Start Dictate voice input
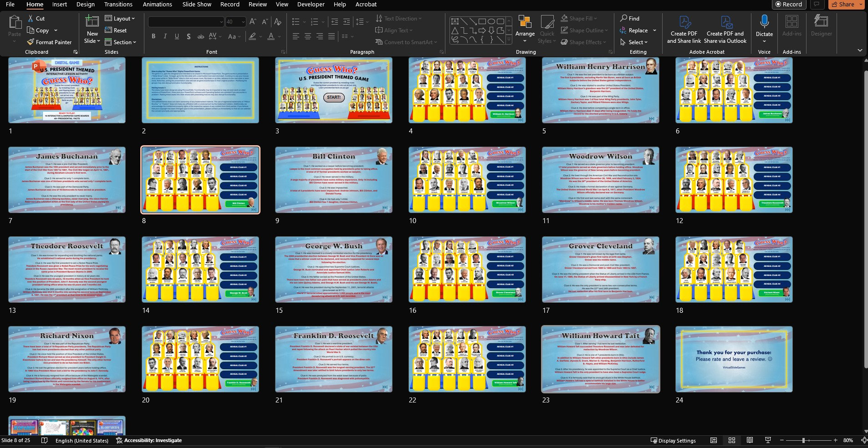This screenshot has height=448, width=868. point(764,27)
